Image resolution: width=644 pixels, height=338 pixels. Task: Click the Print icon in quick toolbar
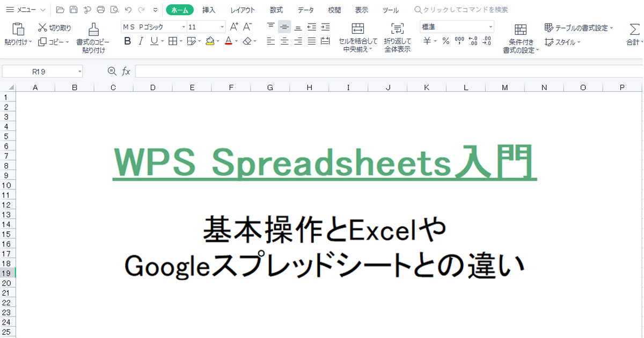click(100, 10)
